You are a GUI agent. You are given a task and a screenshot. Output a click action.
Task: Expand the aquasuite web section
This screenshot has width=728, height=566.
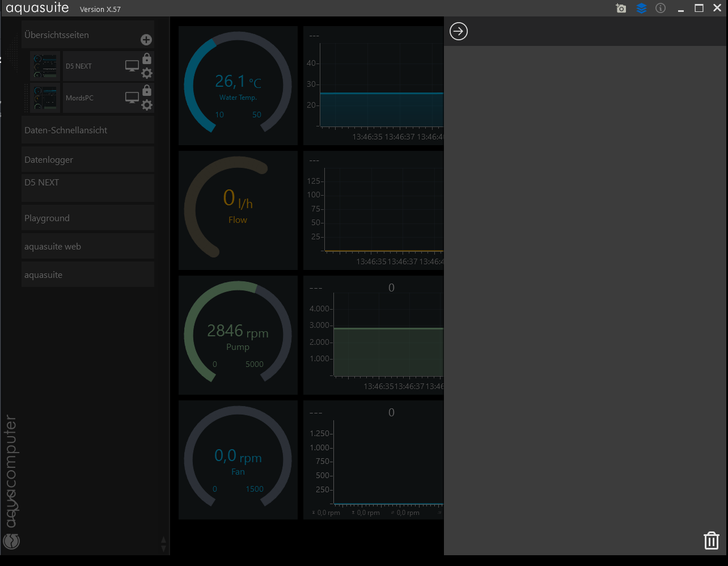pyautogui.click(x=88, y=246)
